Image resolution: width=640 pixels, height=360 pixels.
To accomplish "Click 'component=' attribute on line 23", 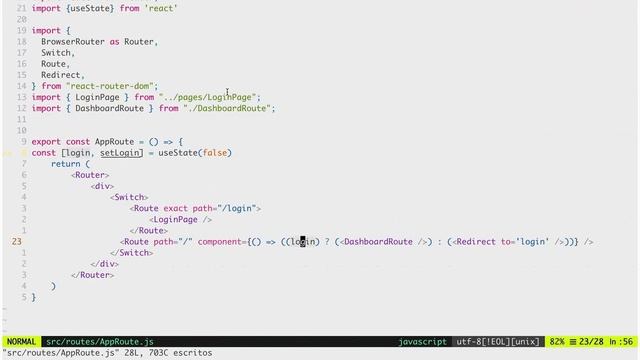I will (x=222, y=242).
